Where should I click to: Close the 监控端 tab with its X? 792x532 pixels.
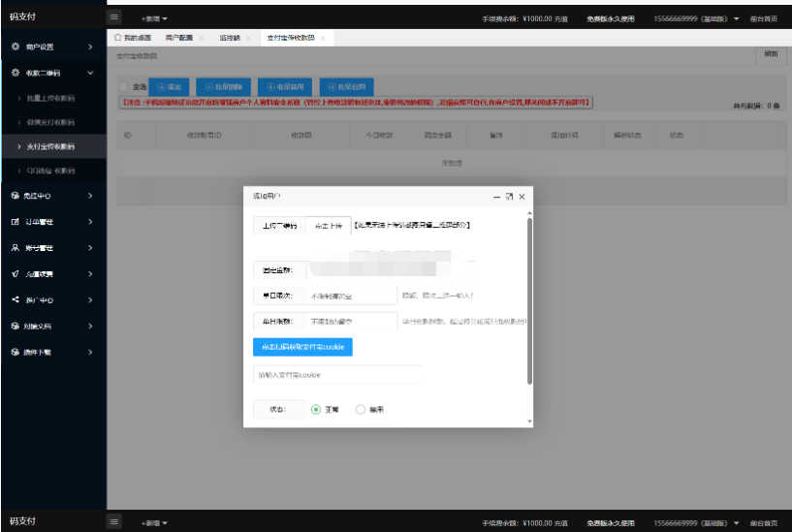tap(250, 38)
